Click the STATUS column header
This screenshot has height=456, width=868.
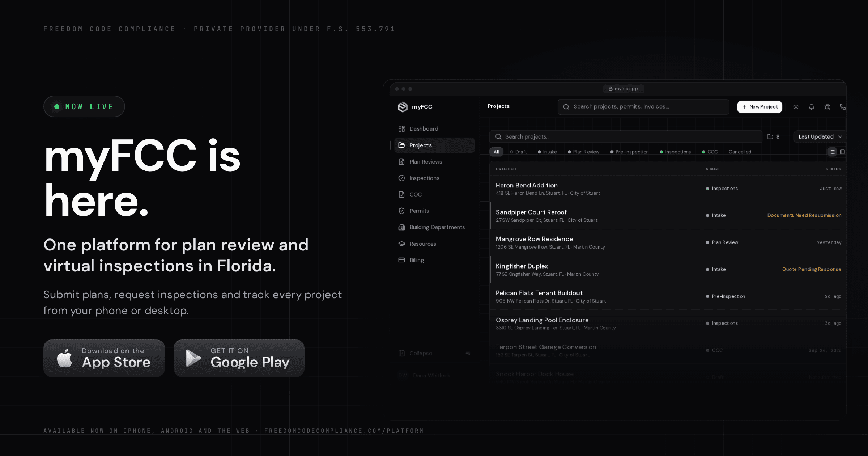[833, 169]
